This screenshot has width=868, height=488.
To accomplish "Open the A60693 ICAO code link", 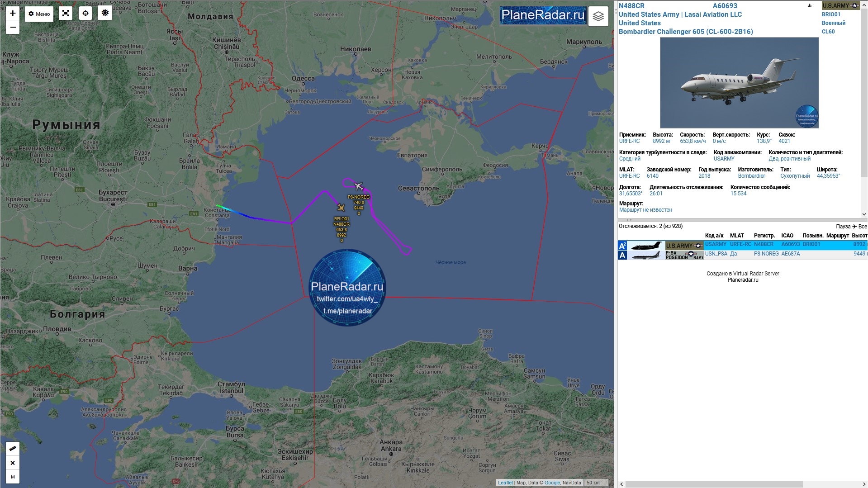I will 725,6.
